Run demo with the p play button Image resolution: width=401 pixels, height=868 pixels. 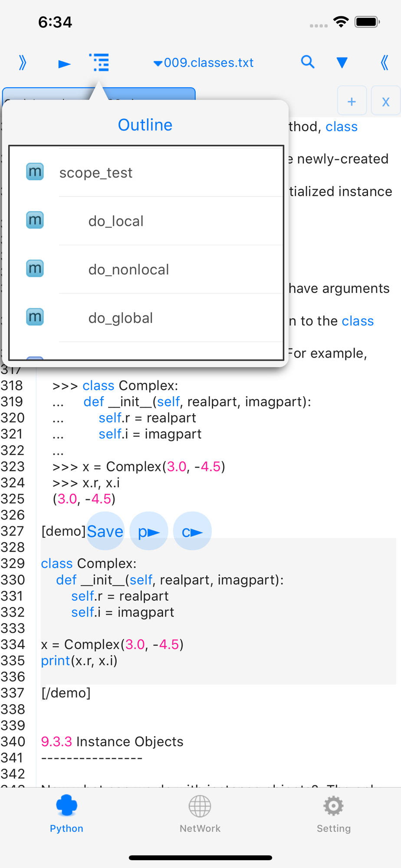(149, 531)
